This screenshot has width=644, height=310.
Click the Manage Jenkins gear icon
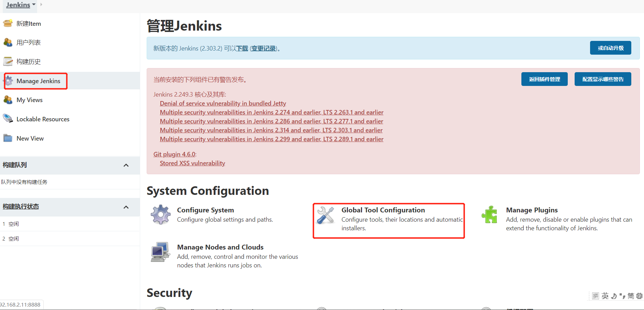pyautogui.click(x=9, y=81)
